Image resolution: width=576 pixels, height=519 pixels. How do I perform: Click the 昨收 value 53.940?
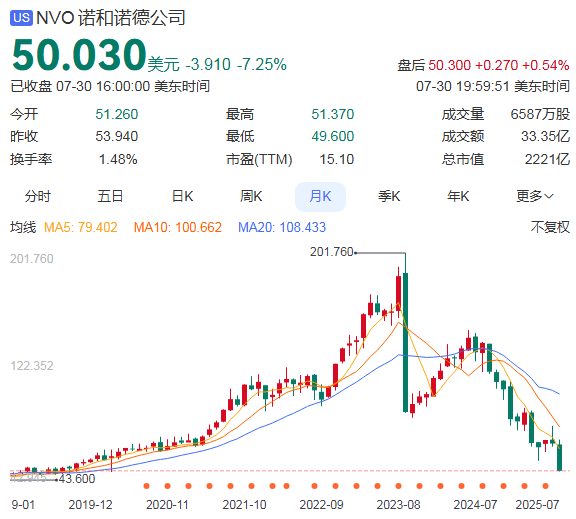point(117,137)
